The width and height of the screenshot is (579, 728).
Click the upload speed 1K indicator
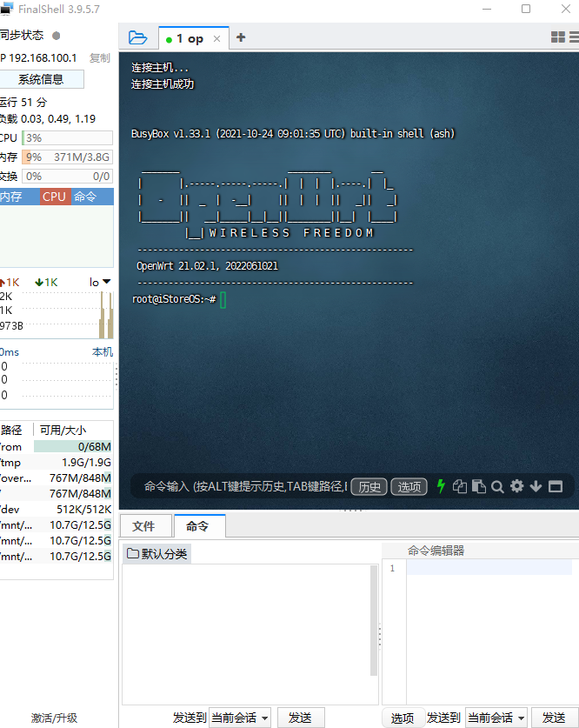pyautogui.click(x=10, y=283)
